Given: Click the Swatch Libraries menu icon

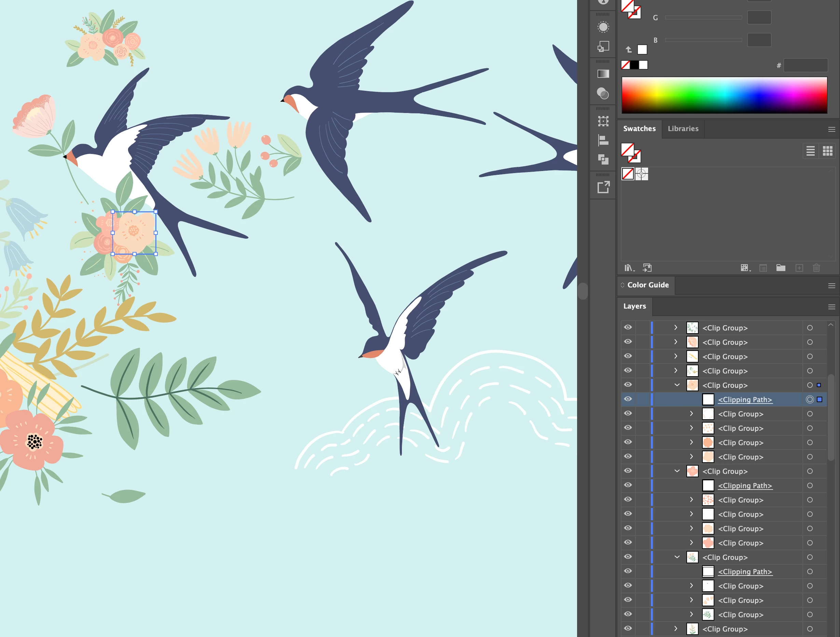Looking at the screenshot, I should pyautogui.click(x=629, y=268).
